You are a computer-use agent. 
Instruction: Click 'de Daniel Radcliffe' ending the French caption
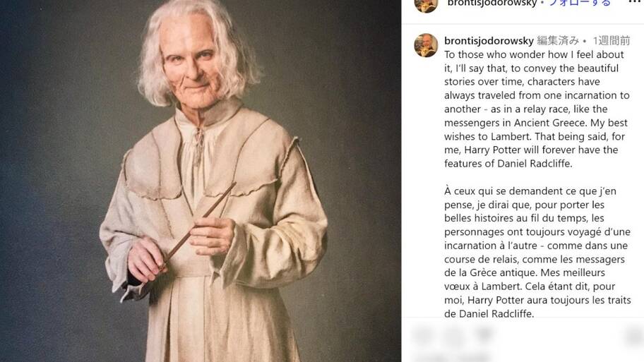[x=489, y=313]
